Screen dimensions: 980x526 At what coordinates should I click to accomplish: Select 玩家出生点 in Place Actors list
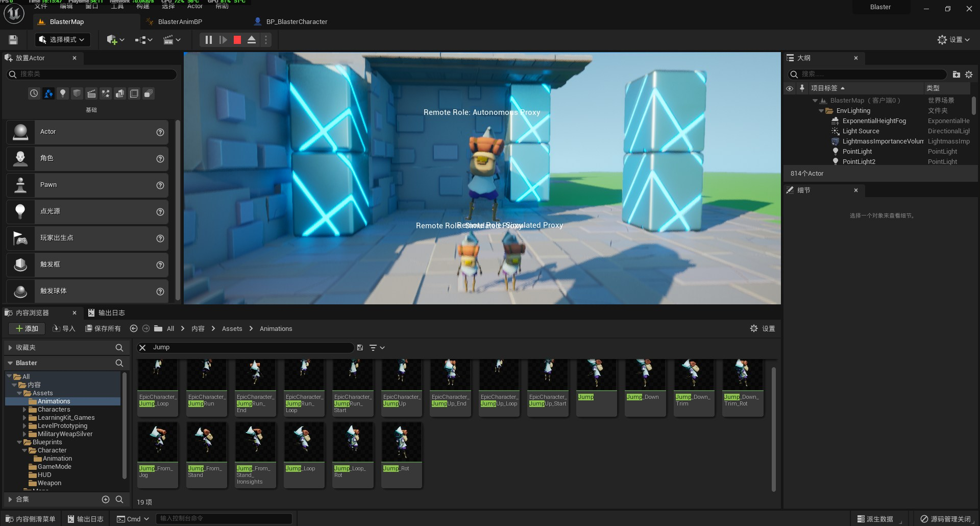(x=87, y=238)
